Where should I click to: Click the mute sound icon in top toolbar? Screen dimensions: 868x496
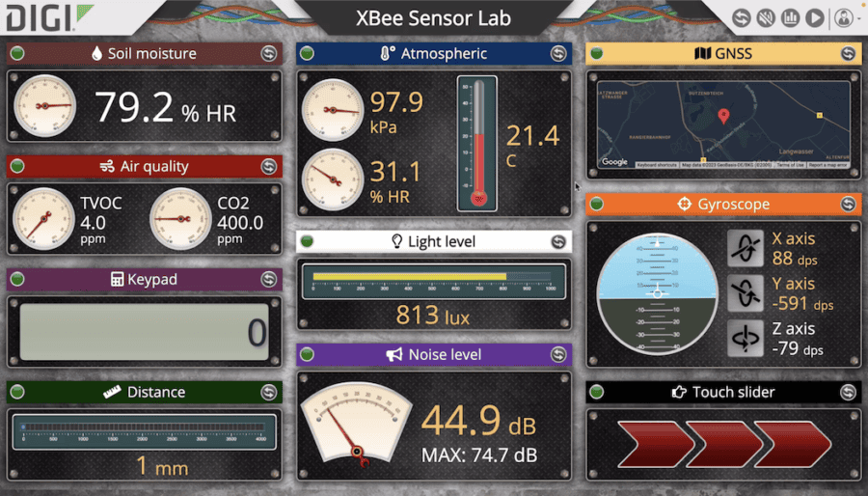[x=766, y=17]
